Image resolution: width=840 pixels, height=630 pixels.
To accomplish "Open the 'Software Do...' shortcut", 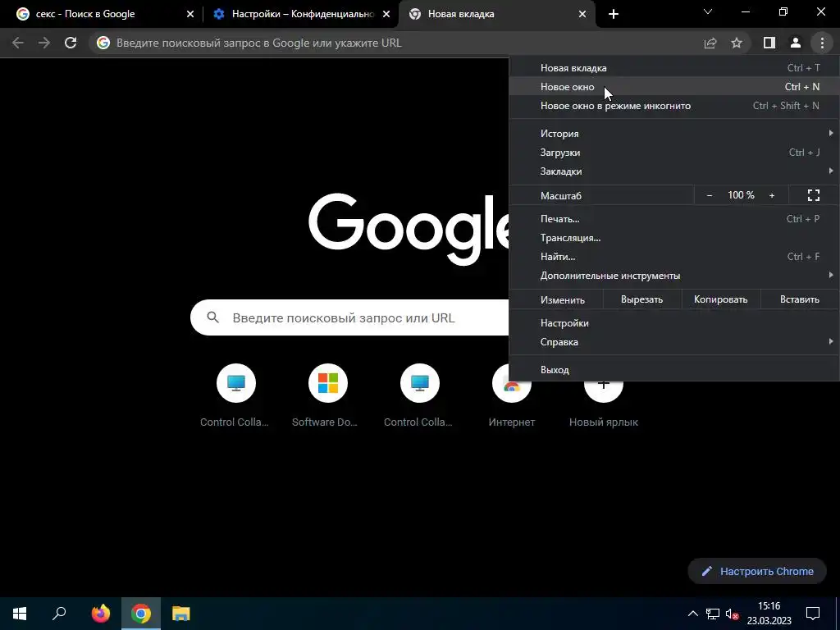I will pyautogui.click(x=327, y=395).
